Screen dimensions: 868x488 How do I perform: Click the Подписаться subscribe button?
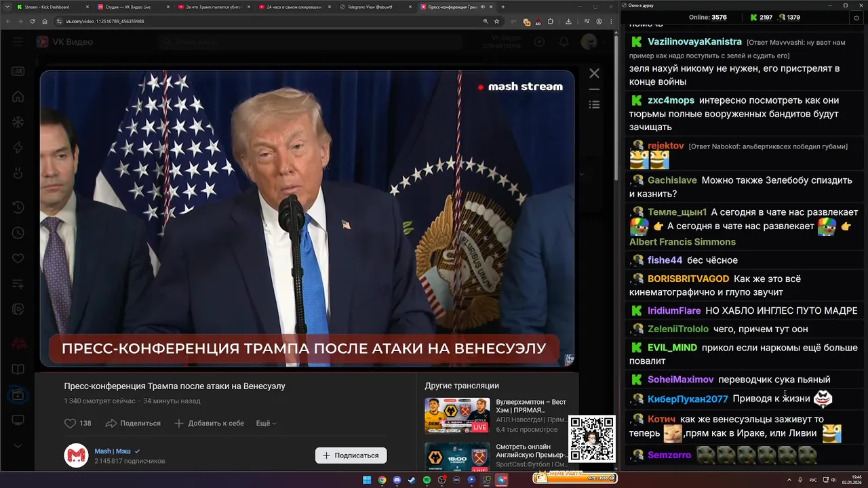click(351, 455)
